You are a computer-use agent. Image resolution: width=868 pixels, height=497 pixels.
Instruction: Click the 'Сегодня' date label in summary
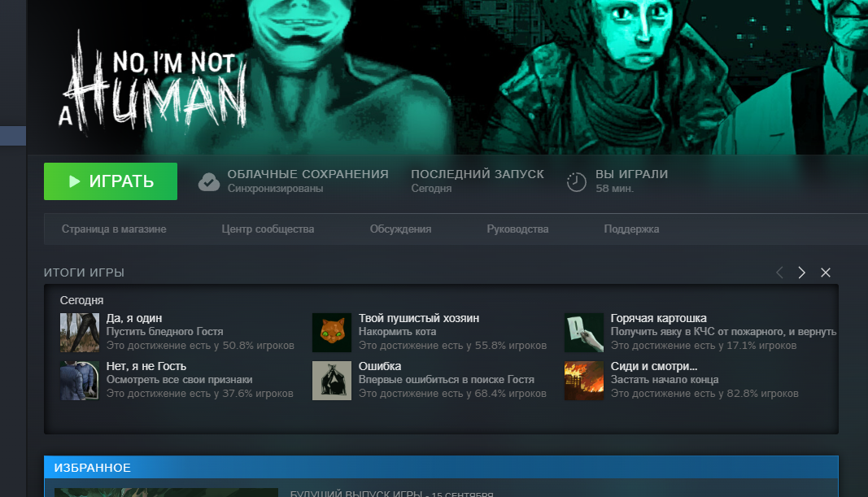click(82, 300)
